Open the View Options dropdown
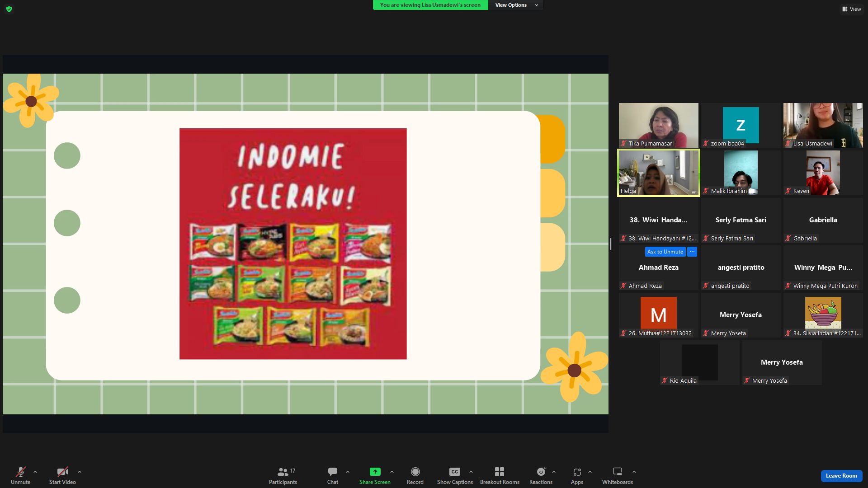The height and width of the screenshot is (488, 868). pyautogui.click(x=516, y=5)
